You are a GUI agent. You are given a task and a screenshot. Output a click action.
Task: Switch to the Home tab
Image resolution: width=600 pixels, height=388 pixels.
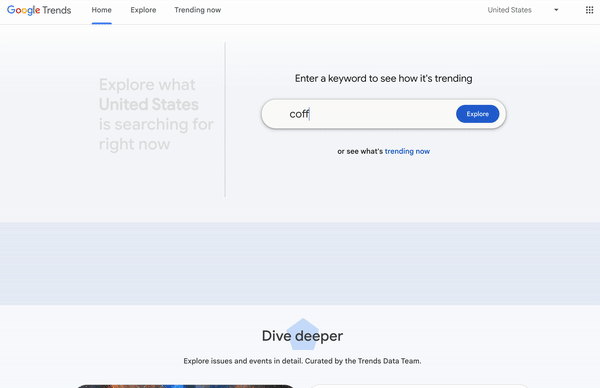(x=101, y=10)
